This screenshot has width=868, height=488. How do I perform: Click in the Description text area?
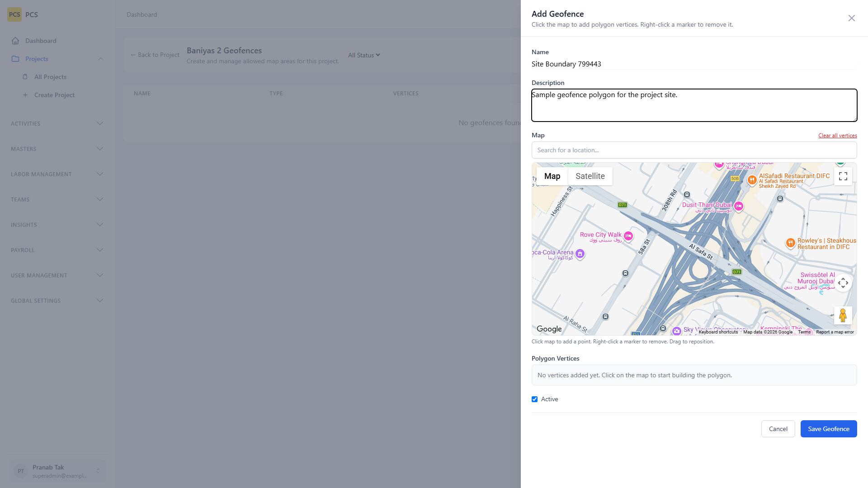click(694, 105)
